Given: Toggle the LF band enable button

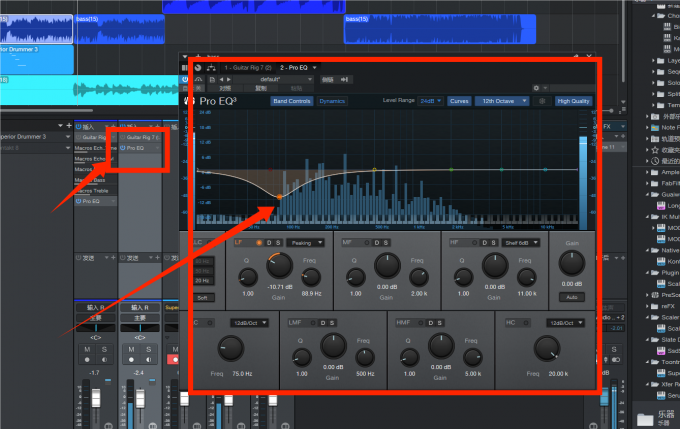Looking at the screenshot, I should 259,242.
